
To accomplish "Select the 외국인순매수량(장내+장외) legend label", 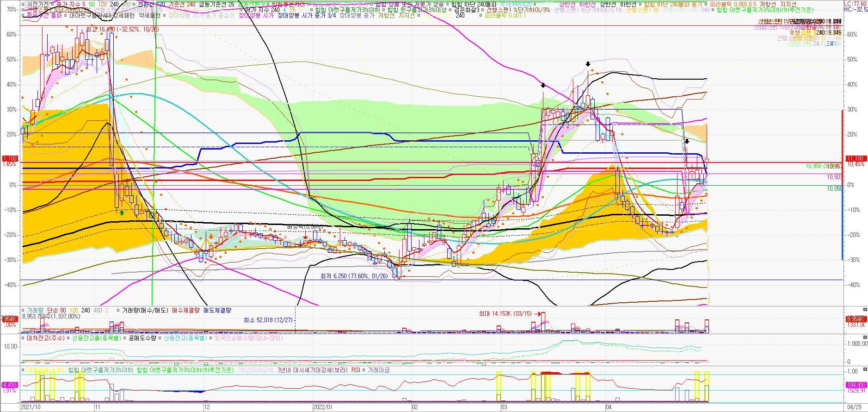I will 249,338.
